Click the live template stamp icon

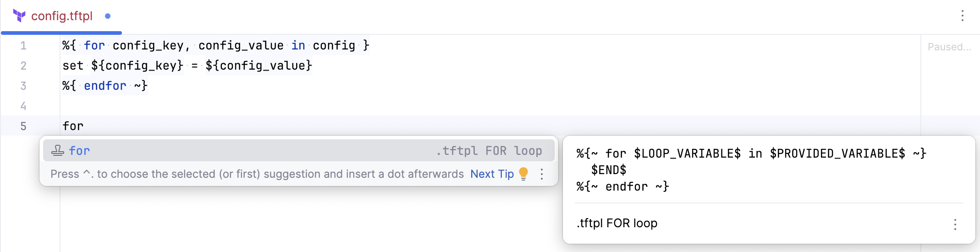(57, 151)
